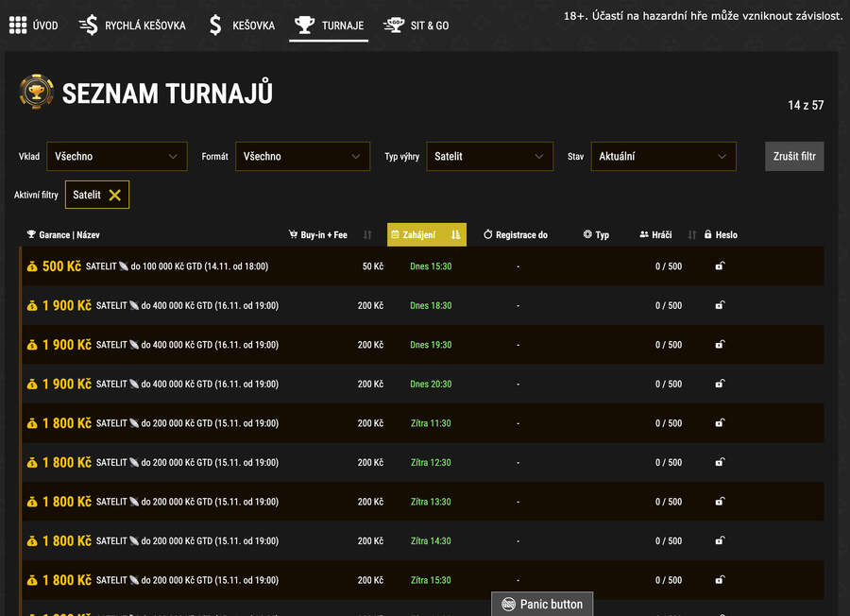Click the padlock icon on the 500 Kč row
Image resolution: width=850 pixels, height=616 pixels.
(x=720, y=265)
